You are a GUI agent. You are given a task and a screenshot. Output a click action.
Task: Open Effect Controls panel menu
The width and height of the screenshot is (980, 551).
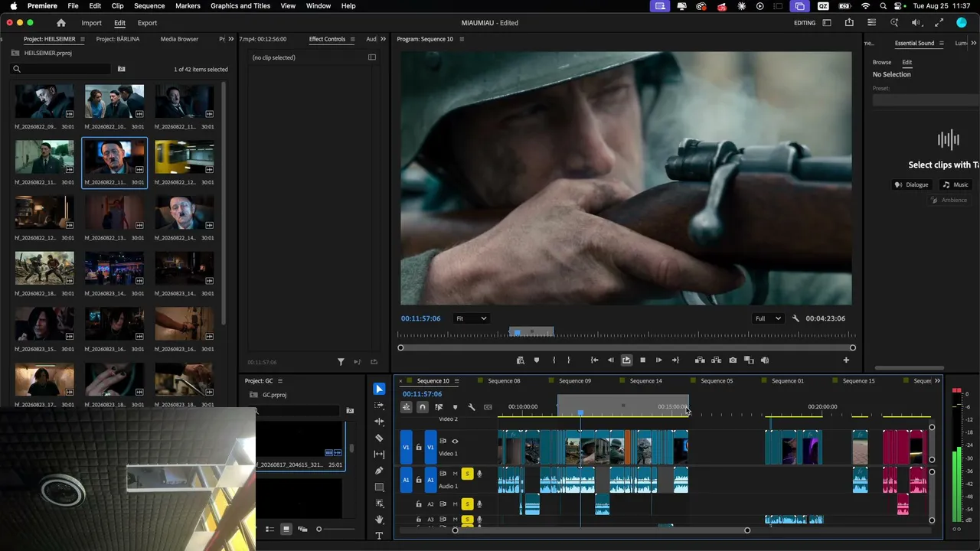pyautogui.click(x=352, y=39)
